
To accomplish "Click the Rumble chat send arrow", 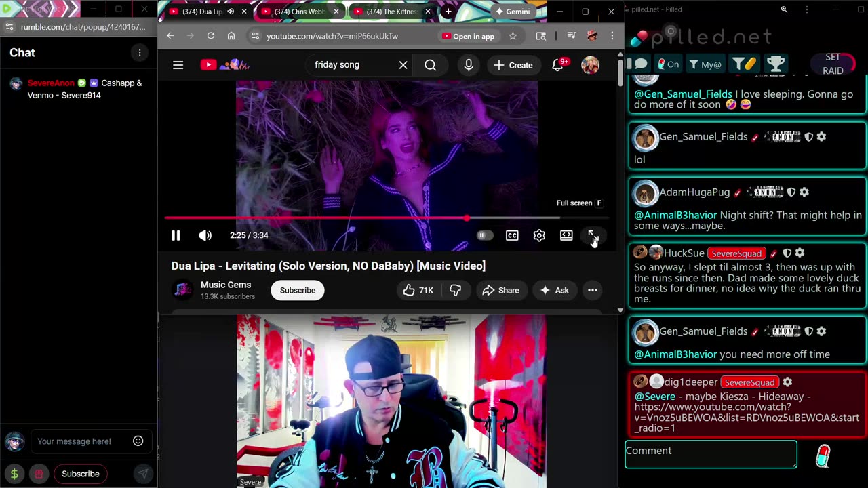I will (142, 474).
